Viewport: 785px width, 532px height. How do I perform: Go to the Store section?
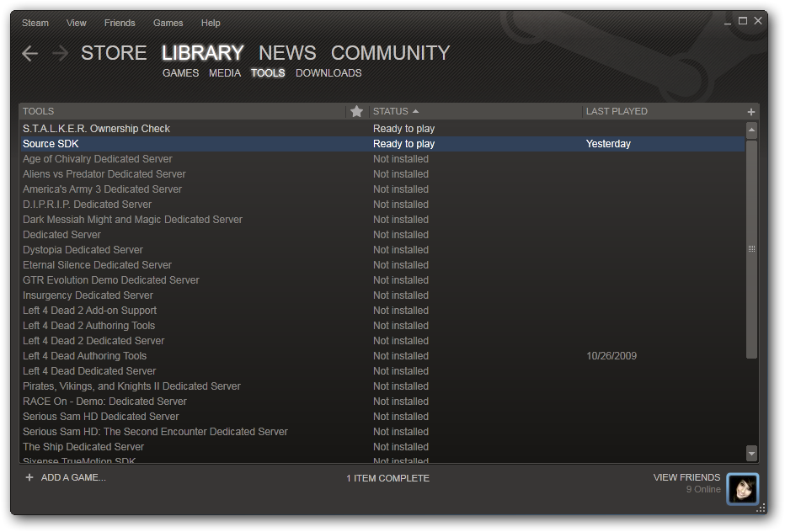(x=114, y=53)
